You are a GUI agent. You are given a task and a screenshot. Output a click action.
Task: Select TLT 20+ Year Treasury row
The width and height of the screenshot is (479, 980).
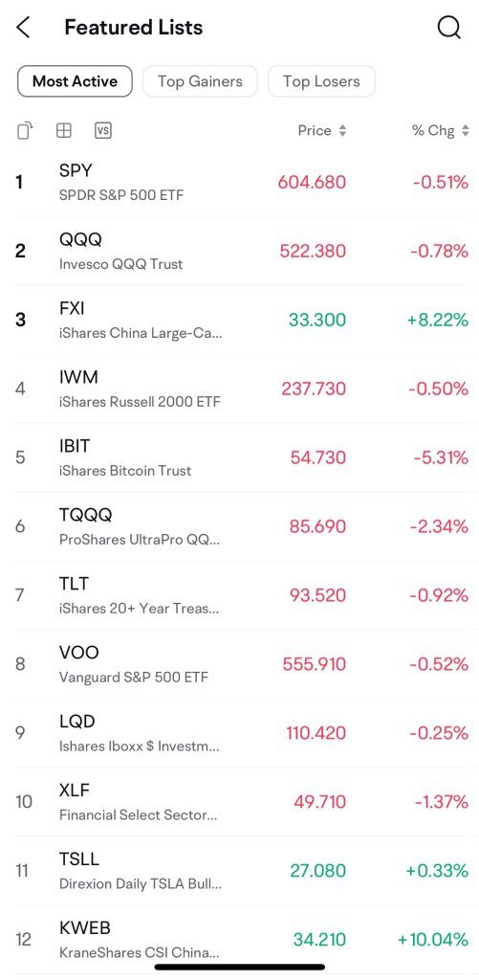pyautogui.click(x=242, y=595)
